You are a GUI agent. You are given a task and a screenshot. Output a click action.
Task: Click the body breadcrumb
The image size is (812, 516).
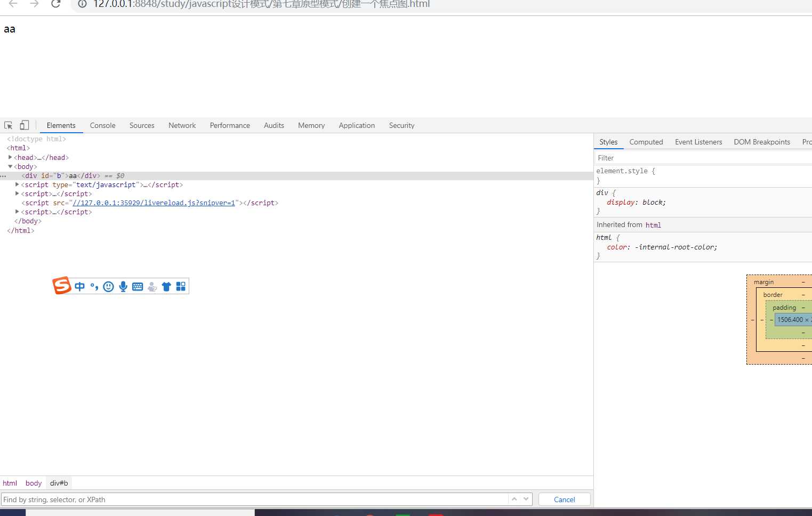pos(33,483)
